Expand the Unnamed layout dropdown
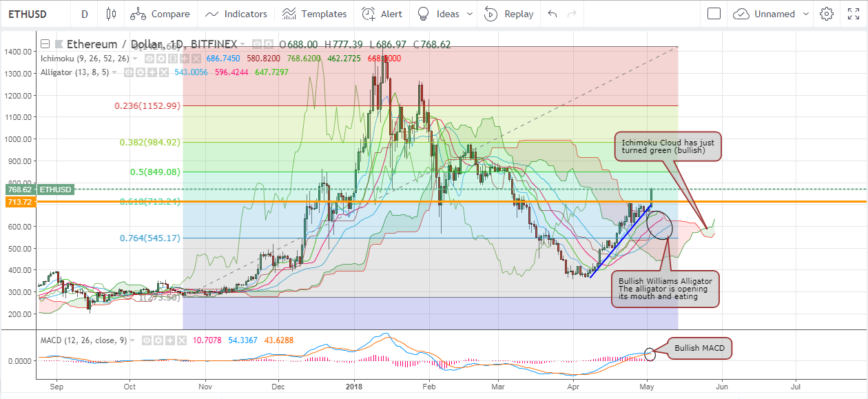 [804, 14]
